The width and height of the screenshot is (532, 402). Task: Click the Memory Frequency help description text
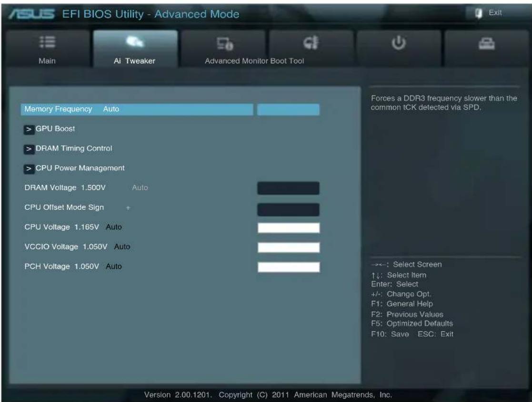(444, 103)
